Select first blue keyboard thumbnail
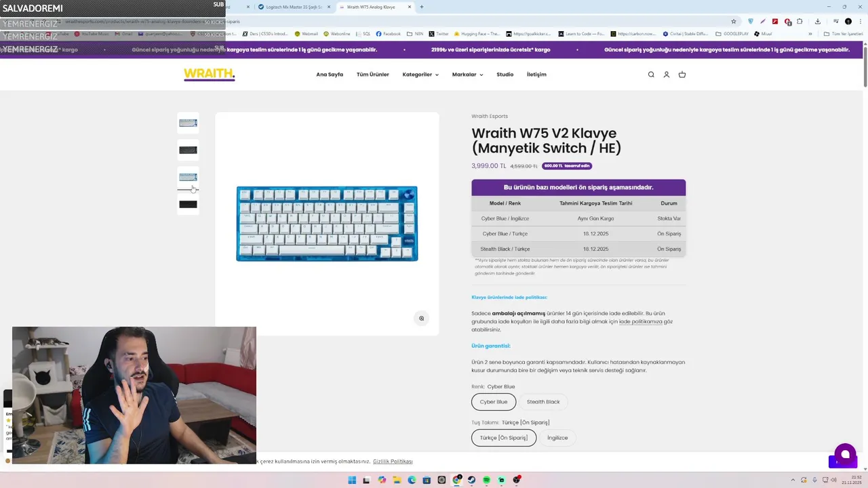The height and width of the screenshot is (488, 868). coord(188,123)
